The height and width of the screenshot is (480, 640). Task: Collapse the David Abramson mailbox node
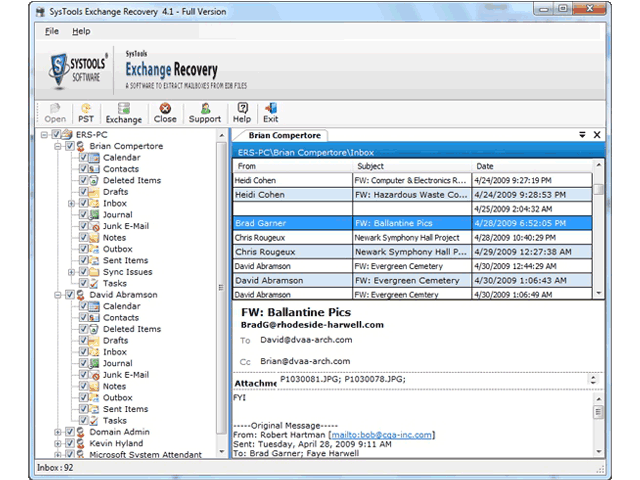(x=58, y=295)
